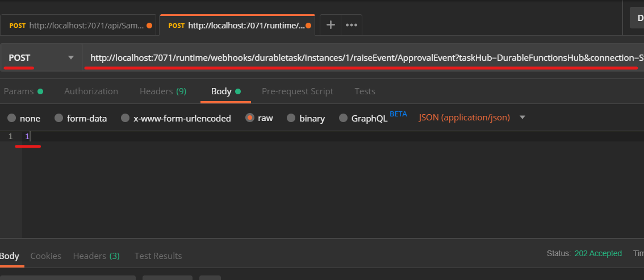Open the JSON (application/json) format dropdown
This screenshot has width=644, height=280.
coord(472,118)
